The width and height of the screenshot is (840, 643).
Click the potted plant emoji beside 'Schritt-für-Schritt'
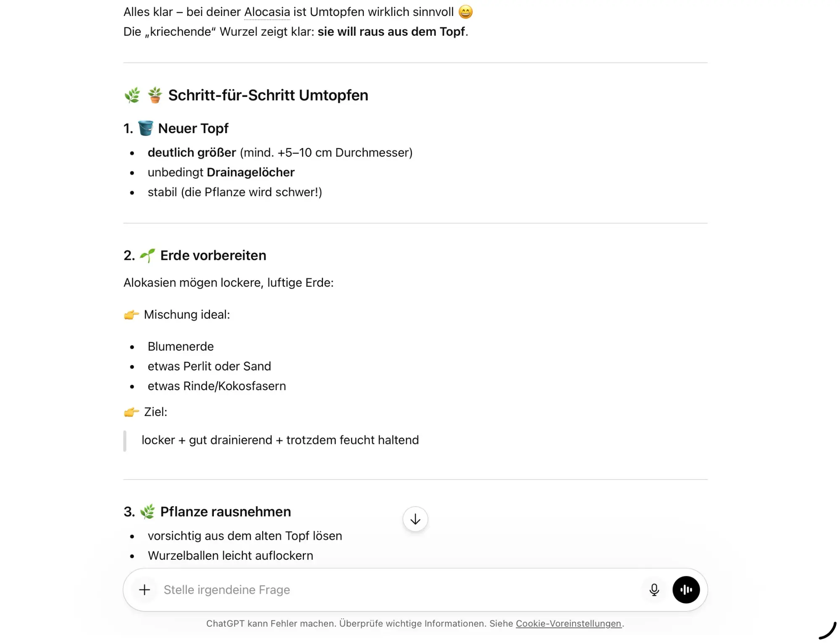(155, 95)
